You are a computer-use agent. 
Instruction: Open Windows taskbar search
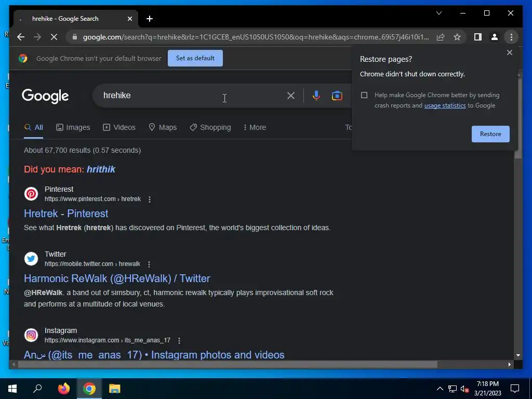point(37,389)
